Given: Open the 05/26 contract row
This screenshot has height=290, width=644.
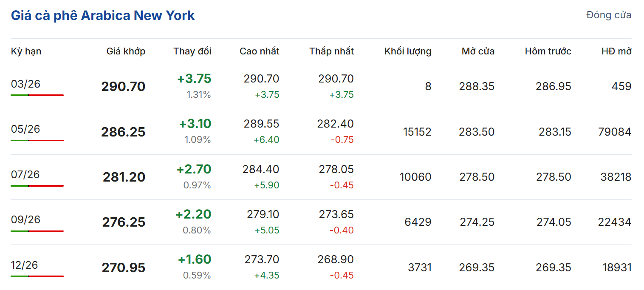Looking at the screenshot, I should [x=25, y=129].
